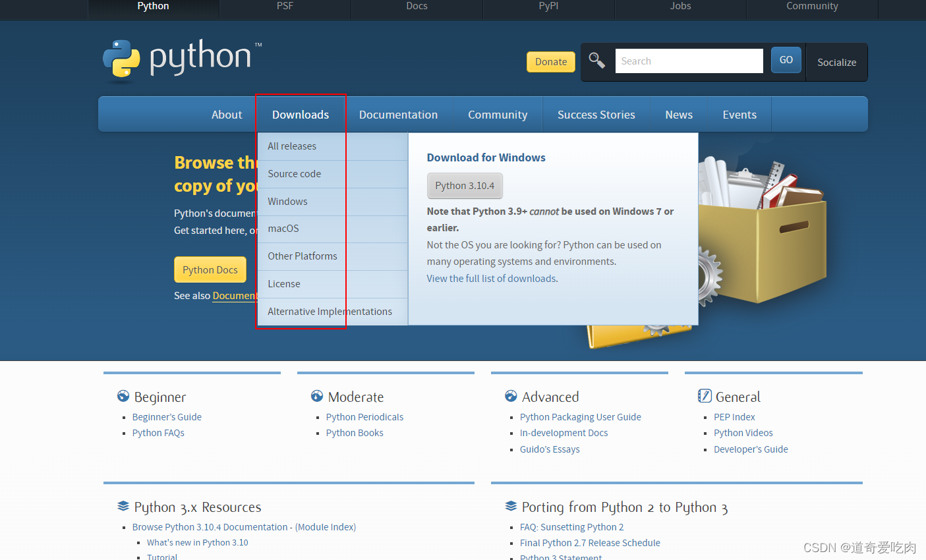The width and height of the screenshot is (926, 560).
Task: Open the Documentation menu
Action: click(x=398, y=115)
